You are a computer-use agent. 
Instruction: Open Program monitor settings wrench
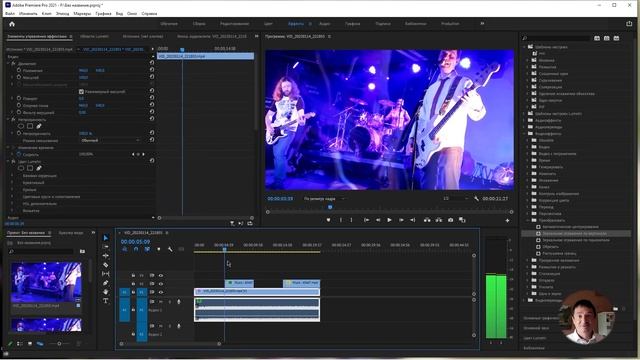pos(476,199)
